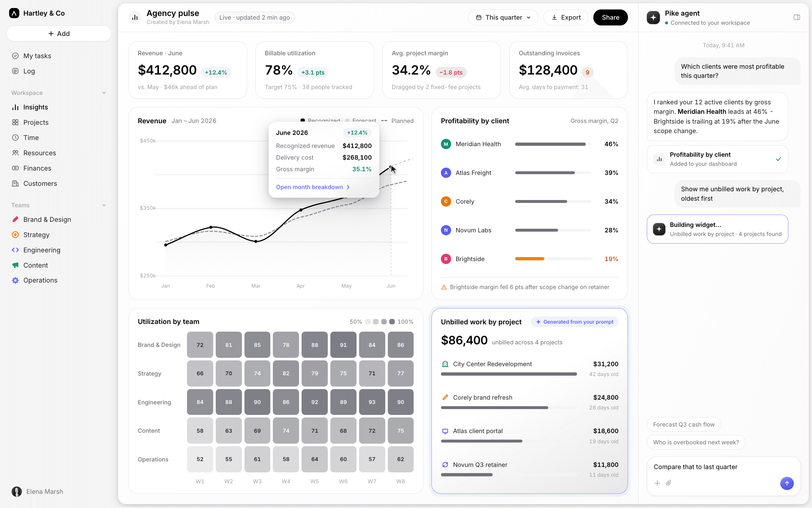The height and width of the screenshot is (508, 812).
Task: Click Brightside orange margin bar
Action: (530, 259)
